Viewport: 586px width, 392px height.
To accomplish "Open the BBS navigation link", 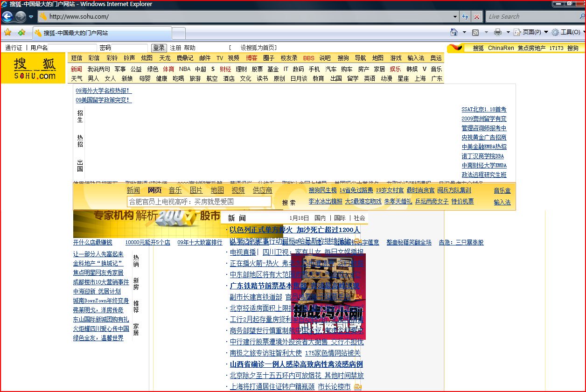I will pos(309,58).
